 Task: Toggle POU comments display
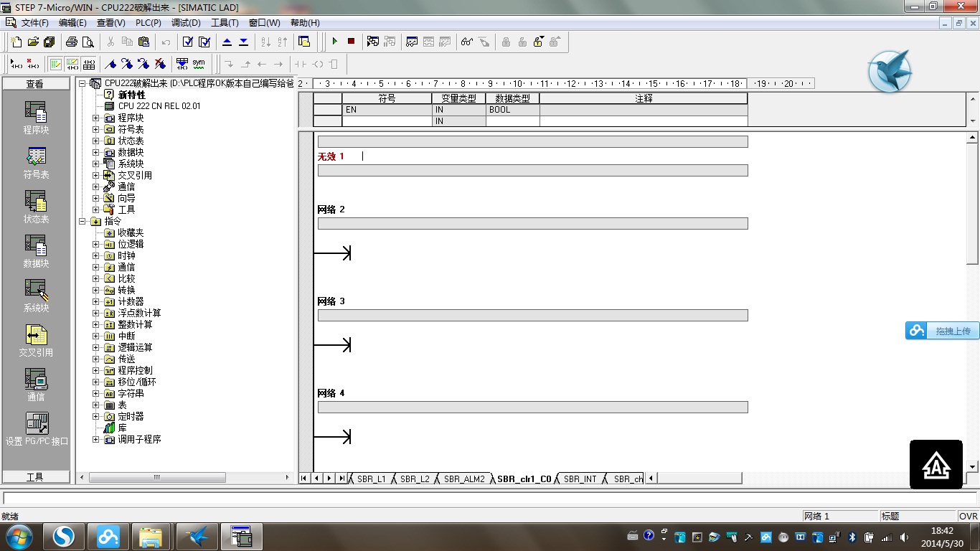coord(55,64)
